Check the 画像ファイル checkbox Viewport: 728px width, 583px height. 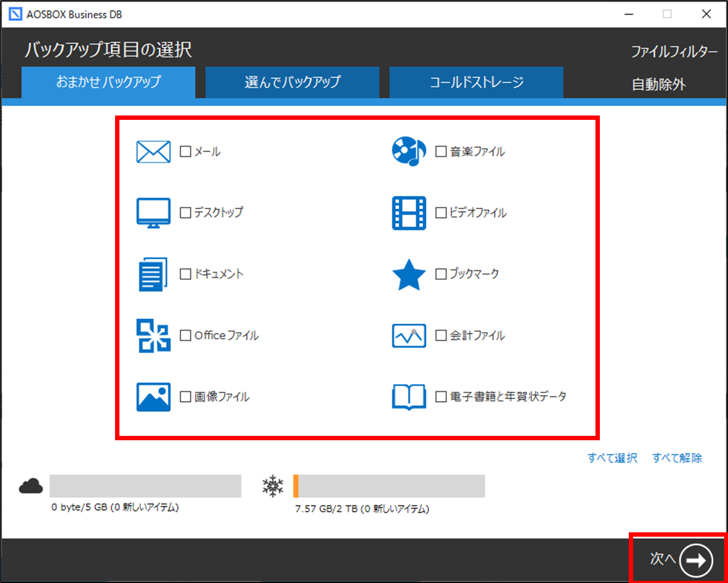click(x=185, y=397)
